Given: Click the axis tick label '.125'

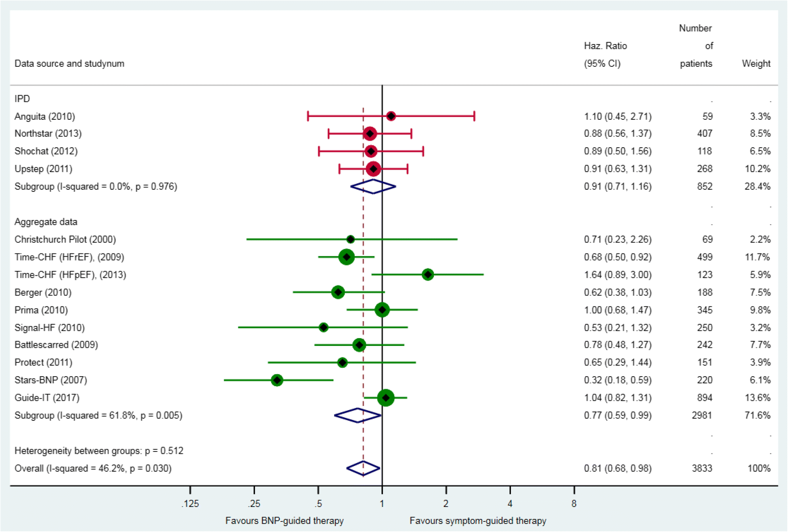Looking at the screenshot, I should pyautogui.click(x=190, y=504).
